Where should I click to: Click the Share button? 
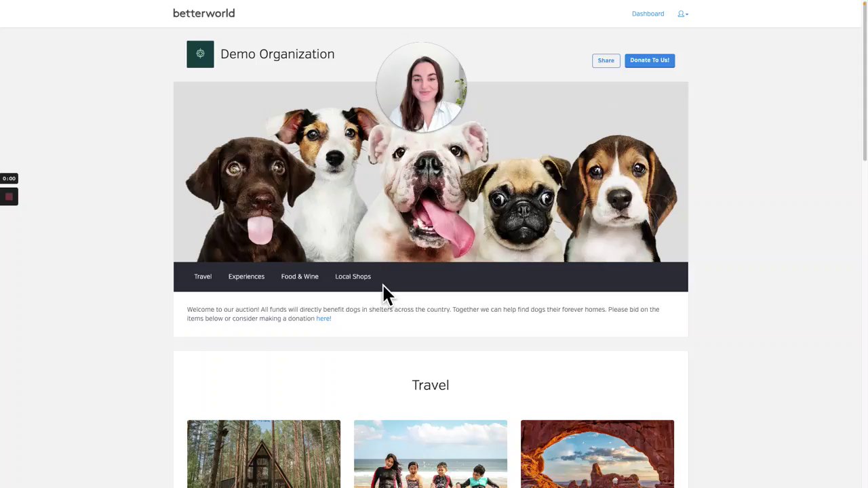click(x=606, y=60)
